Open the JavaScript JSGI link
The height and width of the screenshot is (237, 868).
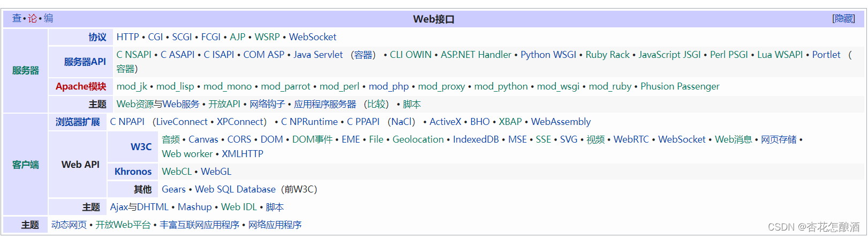(670, 55)
